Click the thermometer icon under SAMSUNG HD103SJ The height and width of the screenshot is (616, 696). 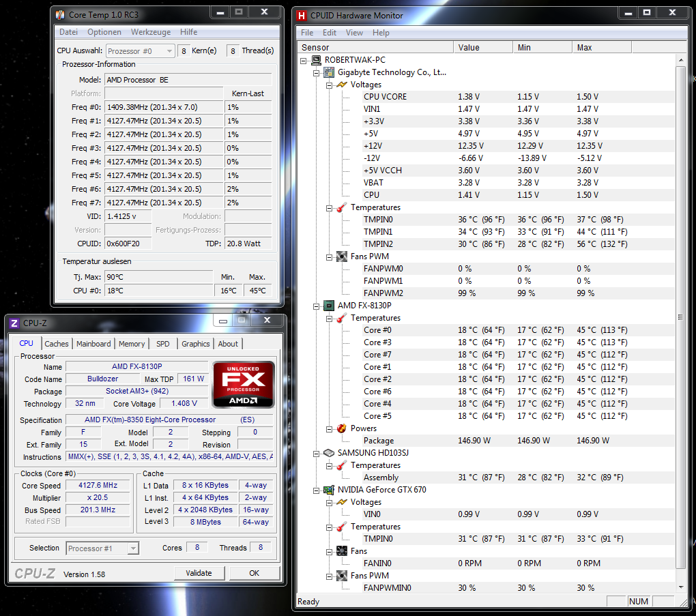click(x=342, y=465)
